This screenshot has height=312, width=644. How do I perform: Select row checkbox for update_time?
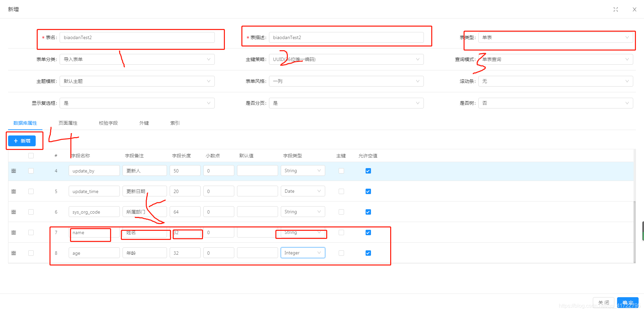pos(31,191)
